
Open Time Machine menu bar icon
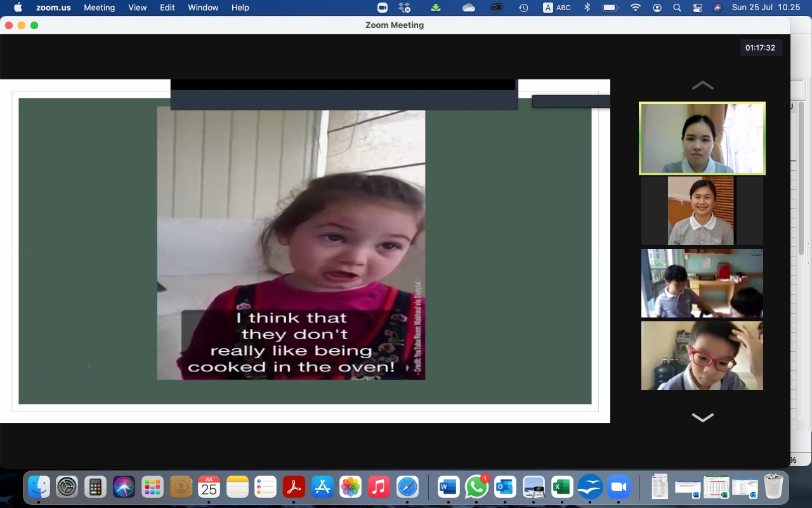(x=523, y=8)
